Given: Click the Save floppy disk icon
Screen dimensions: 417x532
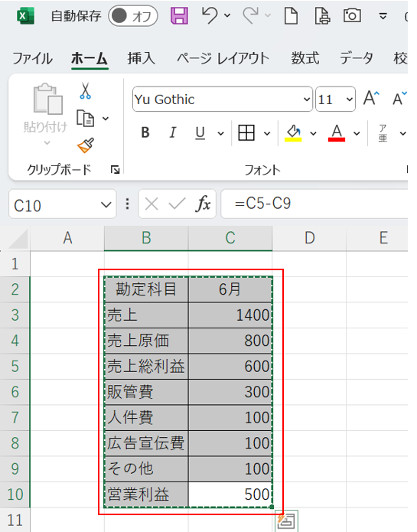Looking at the screenshot, I should click(x=179, y=15).
